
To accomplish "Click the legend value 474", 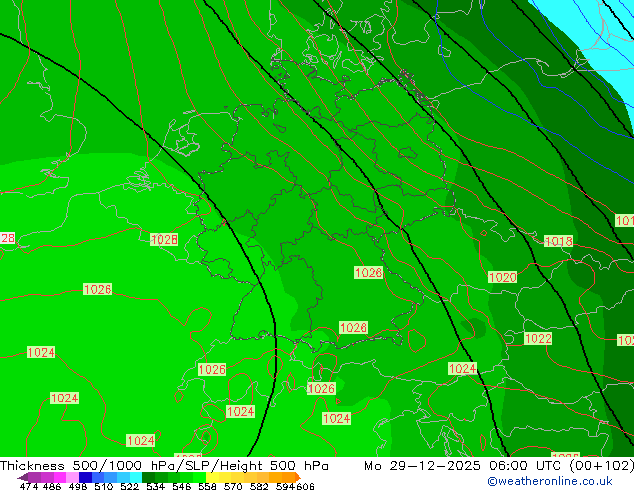I will tap(29, 486).
